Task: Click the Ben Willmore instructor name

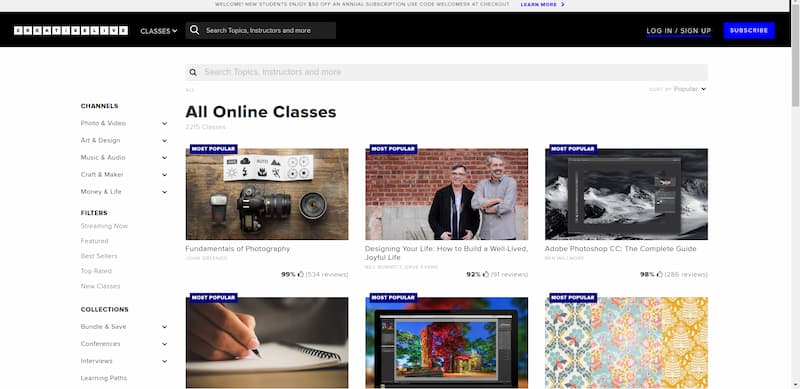Action: pyautogui.click(x=564, y=258)
